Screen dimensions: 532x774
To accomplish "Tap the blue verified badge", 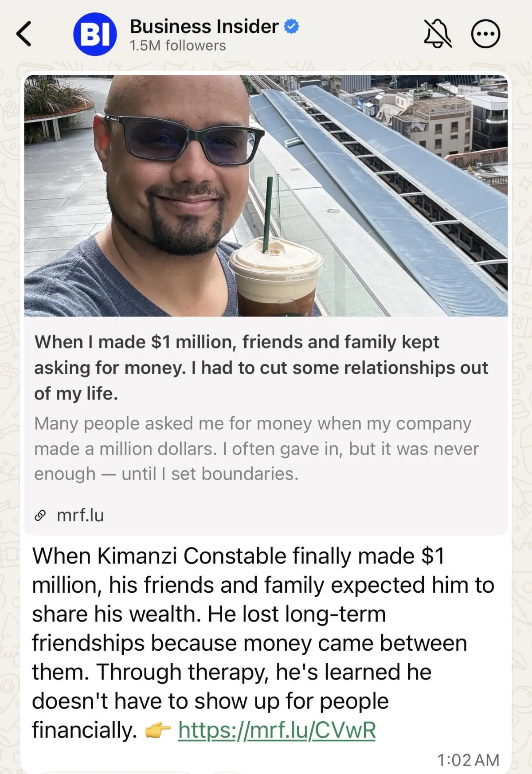I will click(x=291, y=27).
